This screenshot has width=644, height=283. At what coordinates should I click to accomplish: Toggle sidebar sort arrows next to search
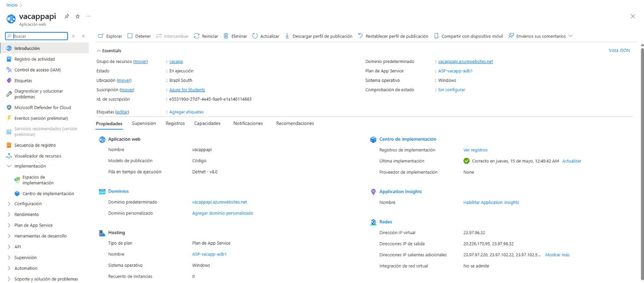[73, 36]
